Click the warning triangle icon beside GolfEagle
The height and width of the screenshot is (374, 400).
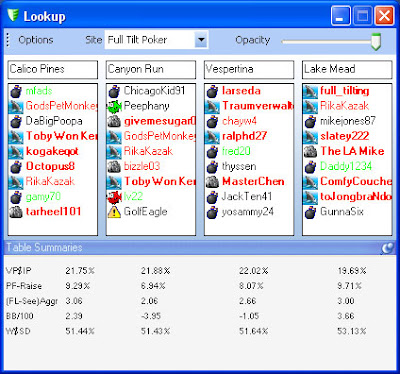click(x=114, y=212)
